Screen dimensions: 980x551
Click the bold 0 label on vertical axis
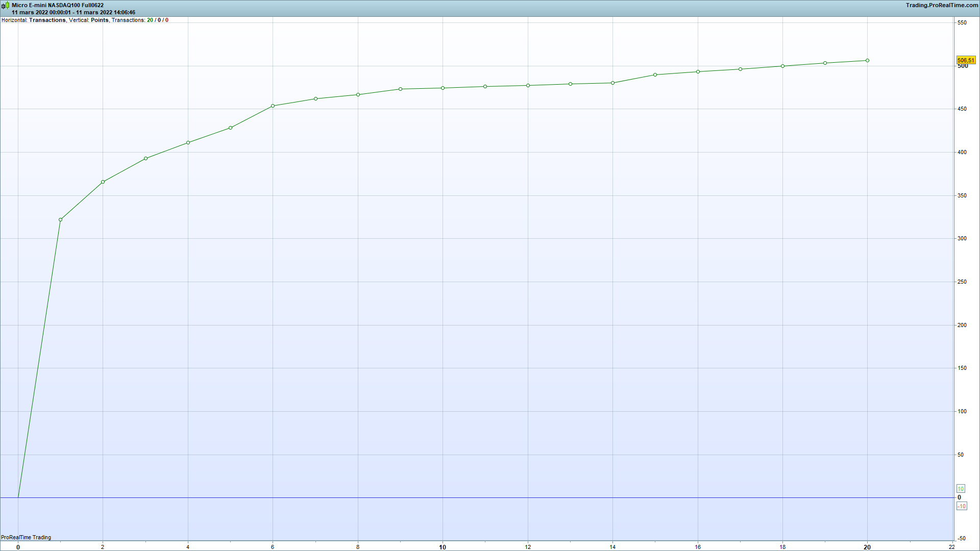click(959, 497)
